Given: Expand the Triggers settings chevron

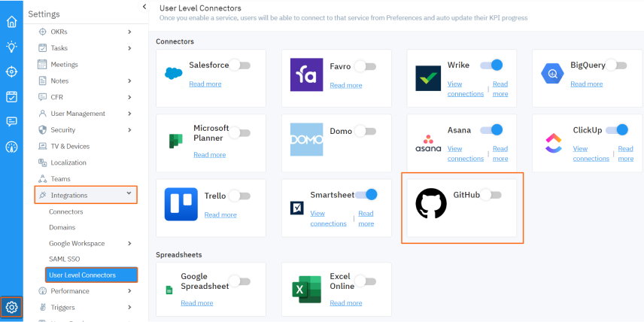Looking at the screenshot, I should [129, 307].
